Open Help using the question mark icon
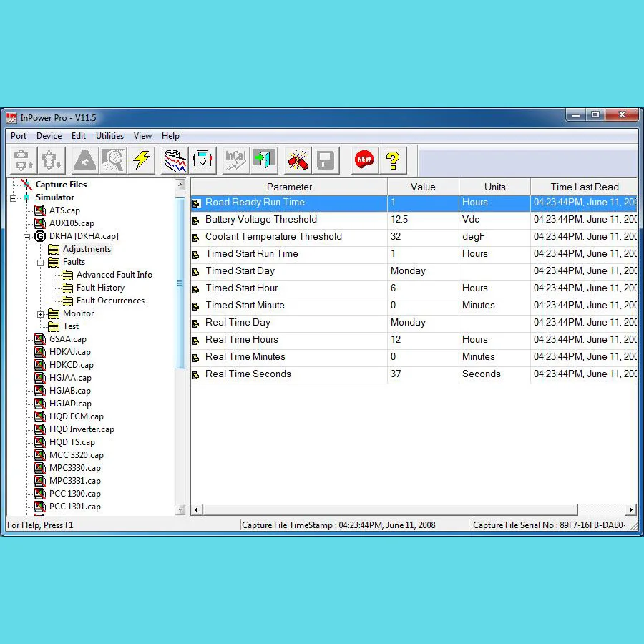 coord(393,160)
